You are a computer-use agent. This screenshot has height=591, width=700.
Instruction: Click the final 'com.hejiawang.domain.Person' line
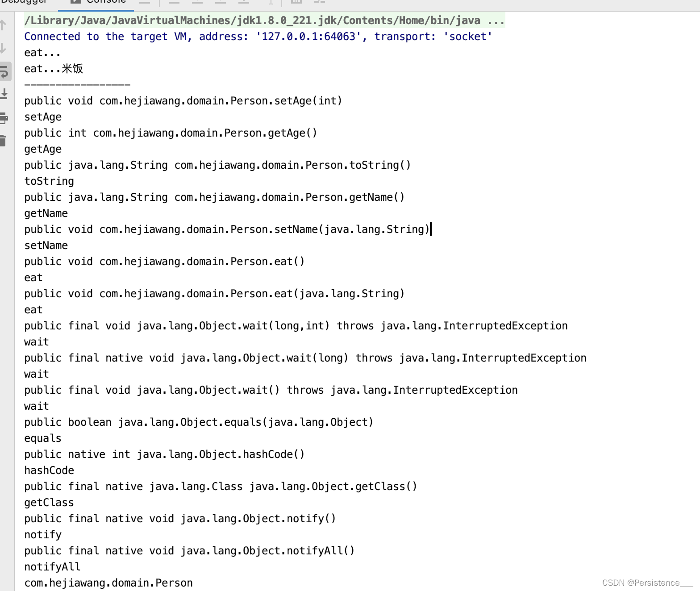click(x=108, y=583)
